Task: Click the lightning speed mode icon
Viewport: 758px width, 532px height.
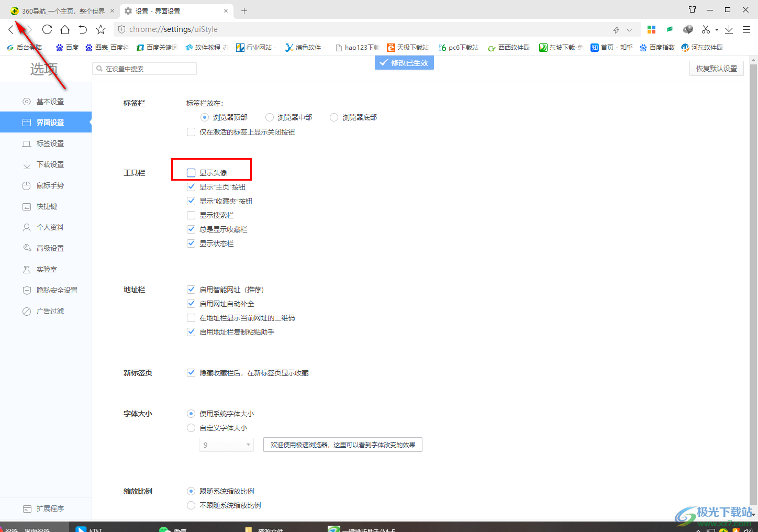Action: click(616, 30)
